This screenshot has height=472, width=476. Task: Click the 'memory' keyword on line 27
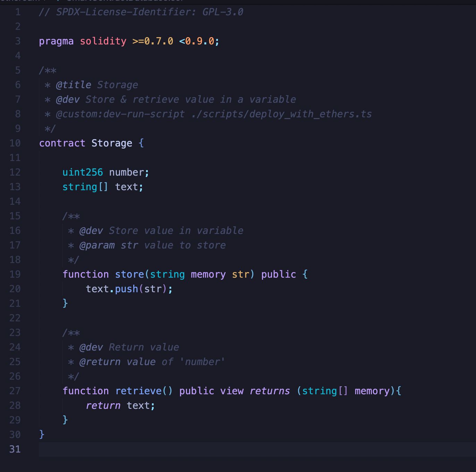(x=372, y=391)
